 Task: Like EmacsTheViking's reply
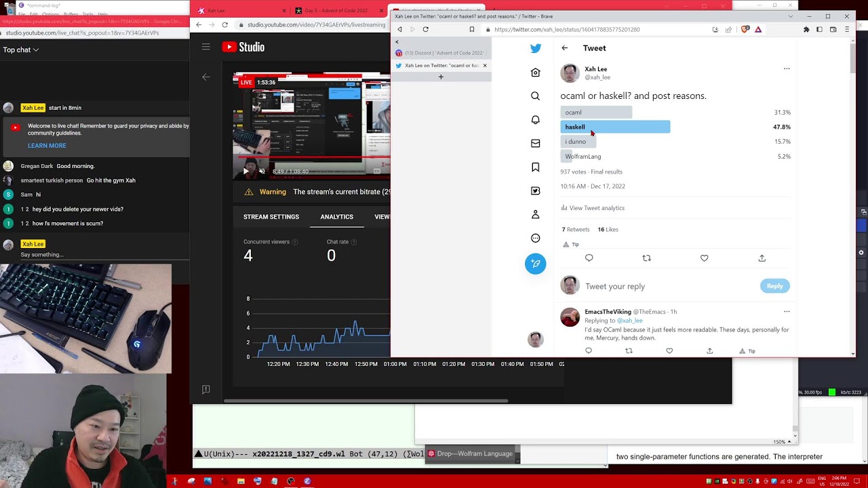[669, 351]
